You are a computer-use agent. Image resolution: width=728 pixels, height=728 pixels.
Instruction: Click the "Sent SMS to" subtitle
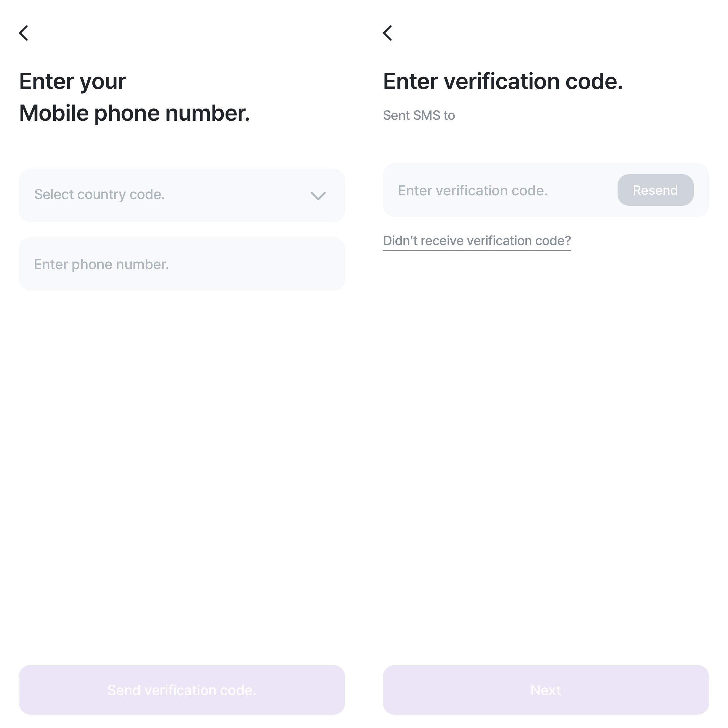click(x=419, y=115)
